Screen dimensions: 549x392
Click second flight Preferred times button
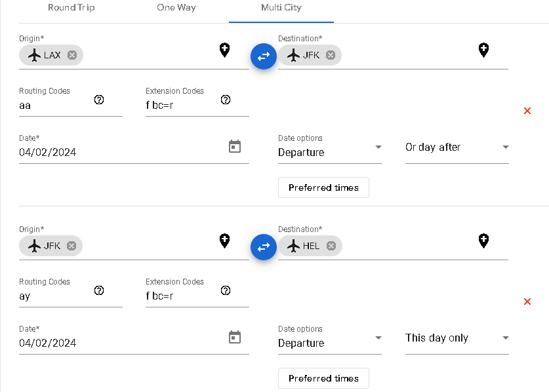click(x=323, y=378)
